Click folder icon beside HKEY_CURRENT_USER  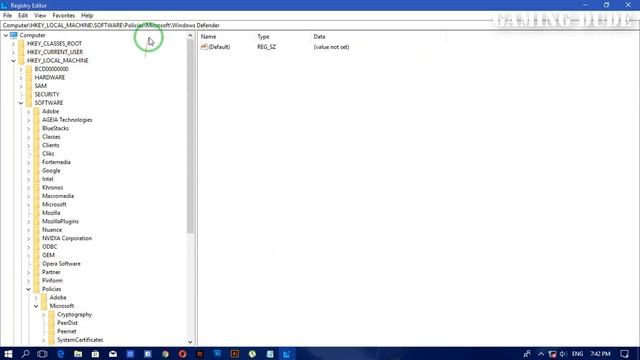pos(22,52)
